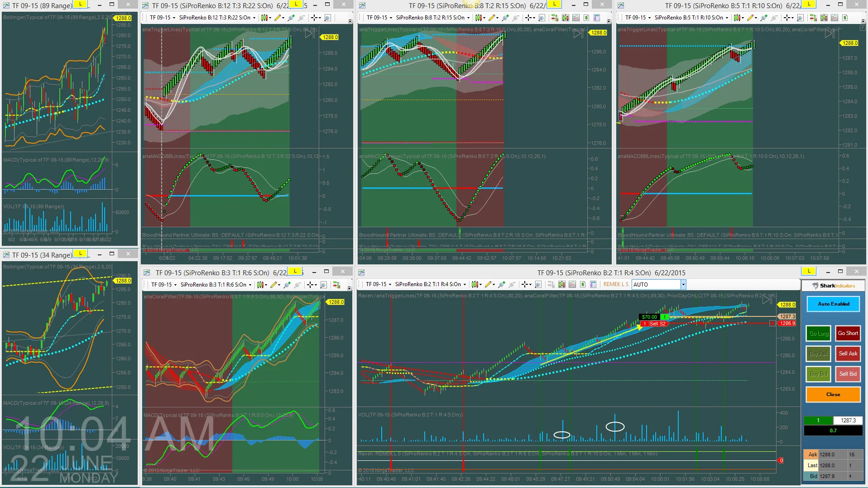Open chart trader icon in B:5 T:1 chart
Viewport: 868px width, 488px height.
(x=813, y=18)
